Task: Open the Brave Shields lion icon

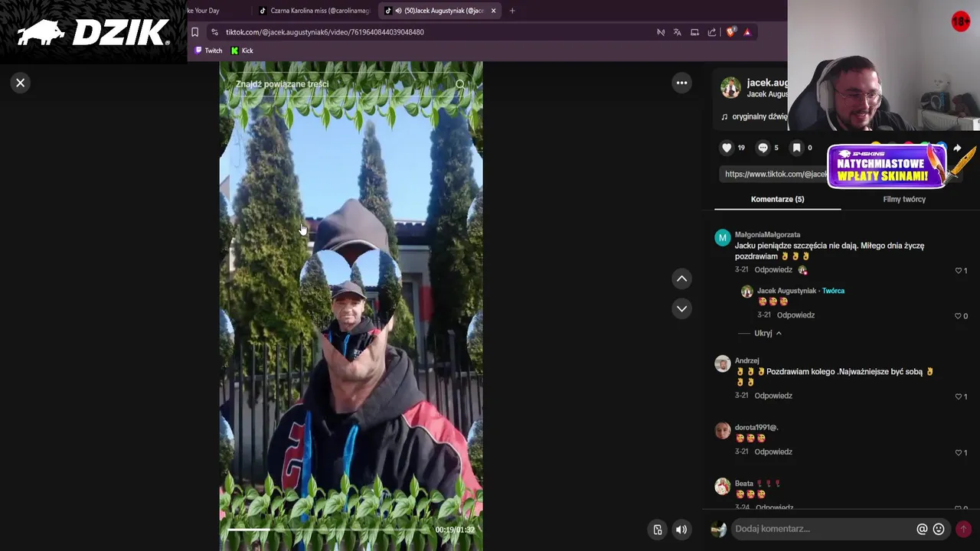Action: (730, 32)
